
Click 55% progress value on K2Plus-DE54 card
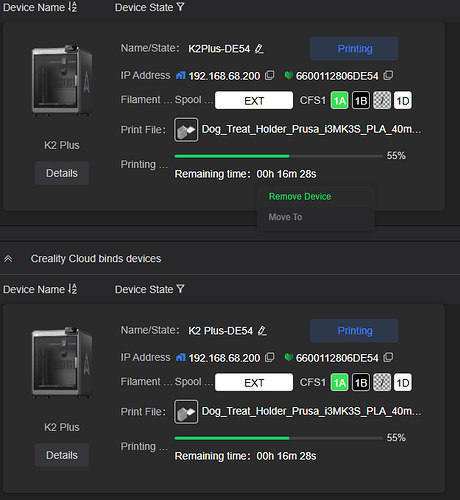pos(396,156)
